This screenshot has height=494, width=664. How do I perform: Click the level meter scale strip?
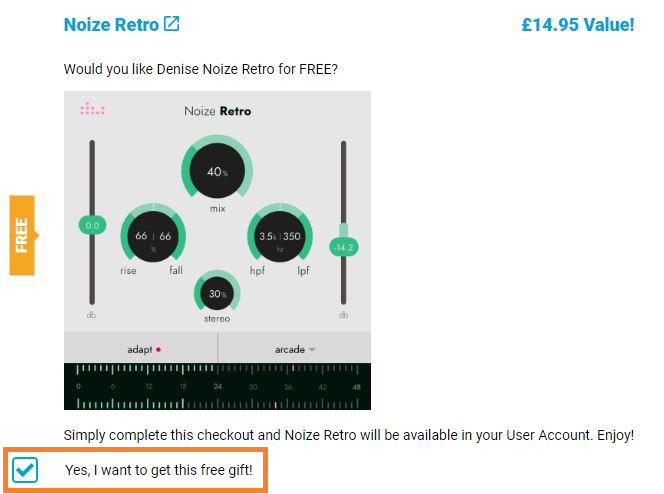coord(217,386)
